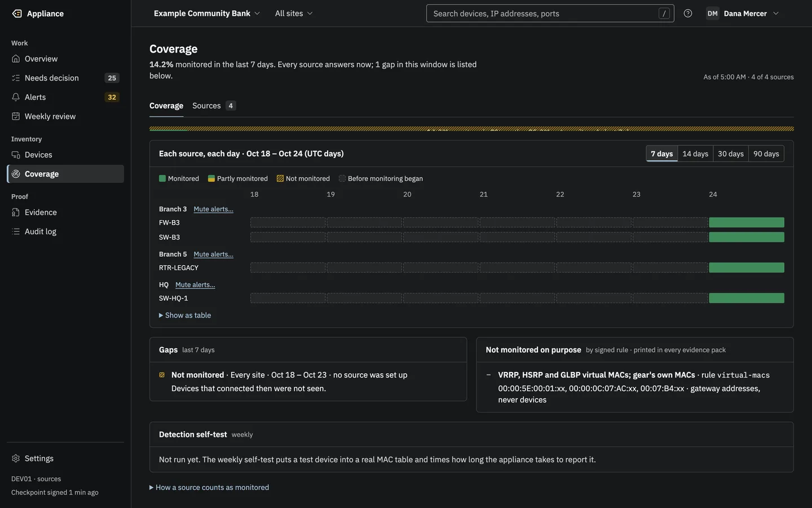Open Overview via its home icon
This screenshot has height=508, width=812.
[16, 59]
